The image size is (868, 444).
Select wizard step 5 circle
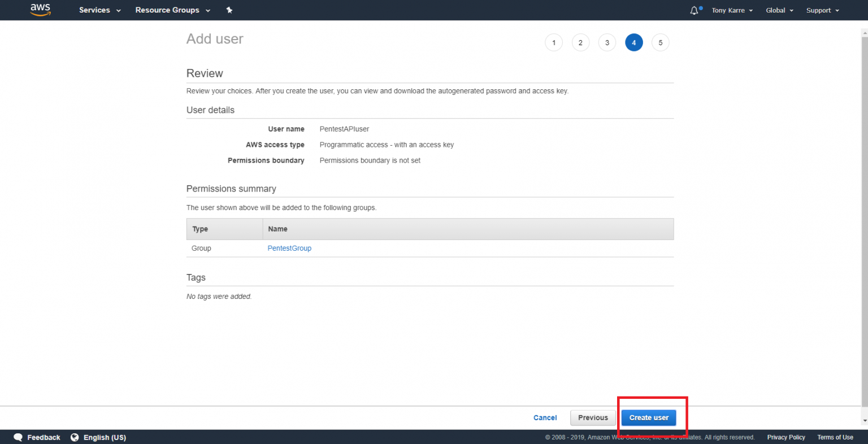(660, 42)
